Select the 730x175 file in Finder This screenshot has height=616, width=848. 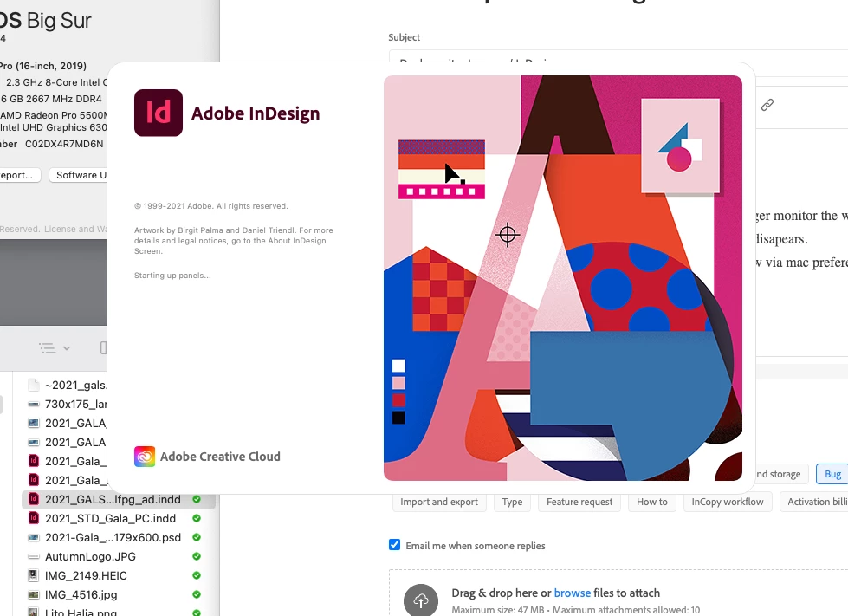coord(75,404)
